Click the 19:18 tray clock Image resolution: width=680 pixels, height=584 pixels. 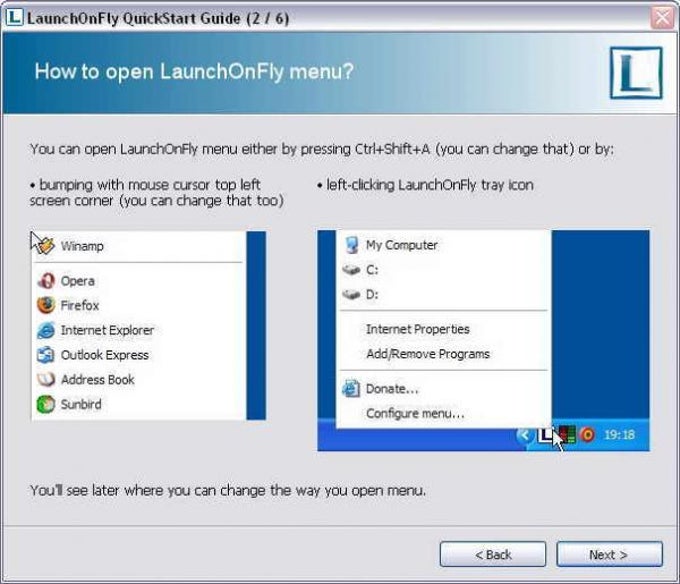tap(619, 434)
